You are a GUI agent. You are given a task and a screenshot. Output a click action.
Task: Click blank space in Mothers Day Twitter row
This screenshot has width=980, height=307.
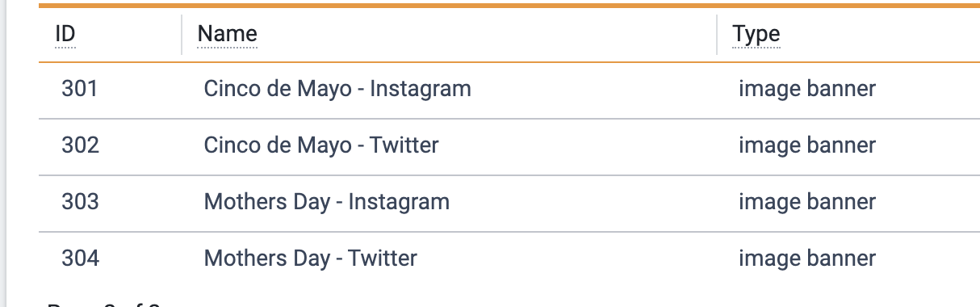[565, 259]
